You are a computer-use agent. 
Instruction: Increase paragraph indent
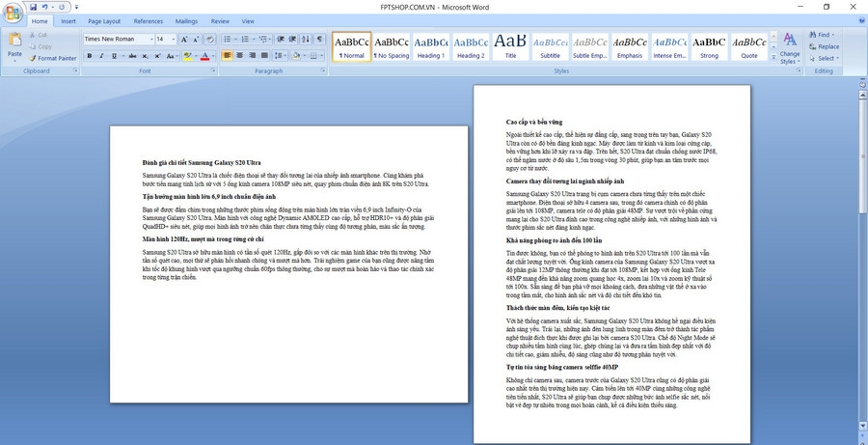point(293,40)
